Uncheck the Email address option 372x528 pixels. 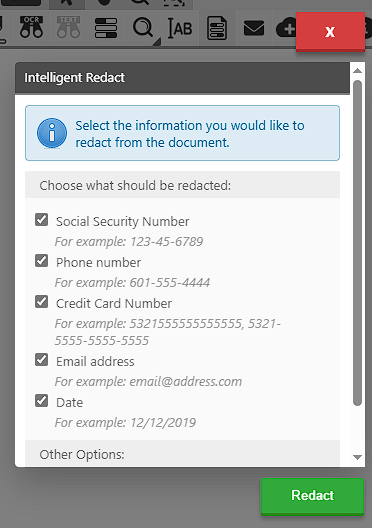point(41,360)
